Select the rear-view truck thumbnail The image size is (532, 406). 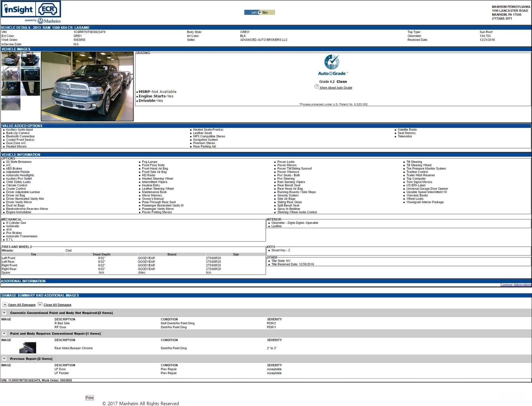point(31,59)
